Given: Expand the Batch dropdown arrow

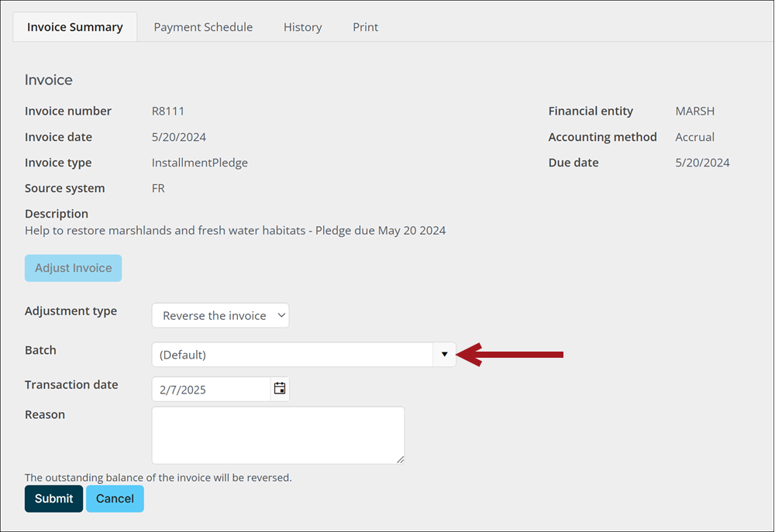Looking at the screenshot, I should click(444, 355).
